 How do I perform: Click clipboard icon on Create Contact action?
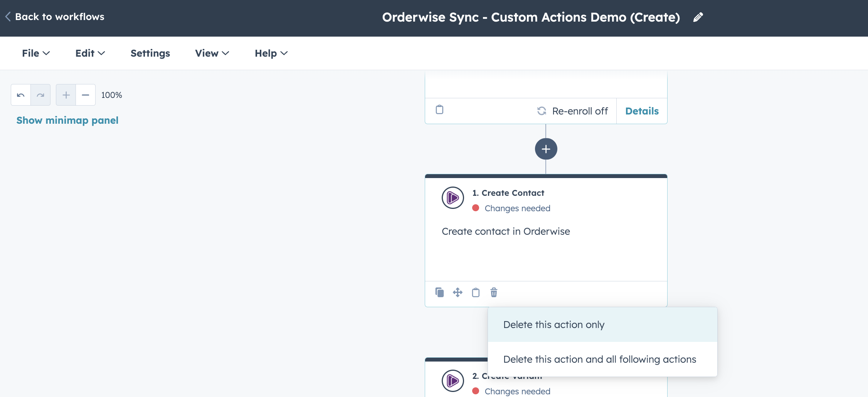(x=476, y=293)
